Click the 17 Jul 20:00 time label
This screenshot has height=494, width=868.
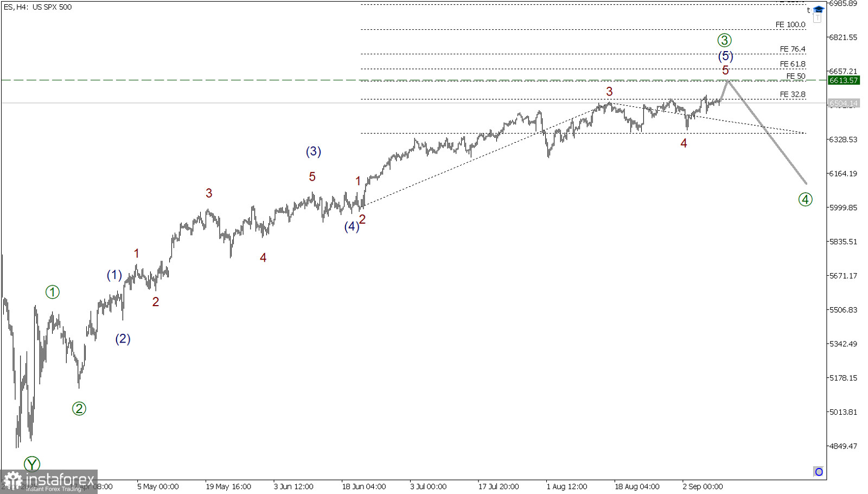pyautogui.click(x=498, y=486)
